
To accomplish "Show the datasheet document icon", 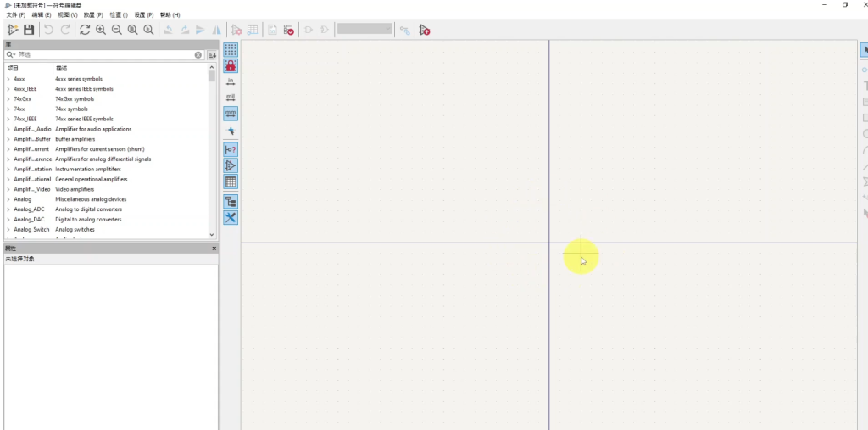I will (272, 30).
